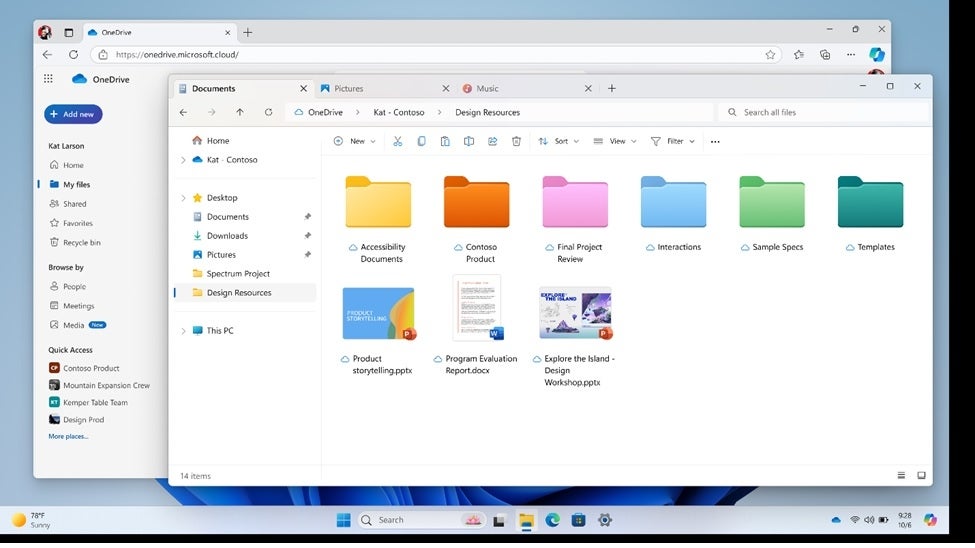This screenshot has height=548, width=975.
Task: Click the Cut scissors icon in toolbar
Action: tap(397, 141)
